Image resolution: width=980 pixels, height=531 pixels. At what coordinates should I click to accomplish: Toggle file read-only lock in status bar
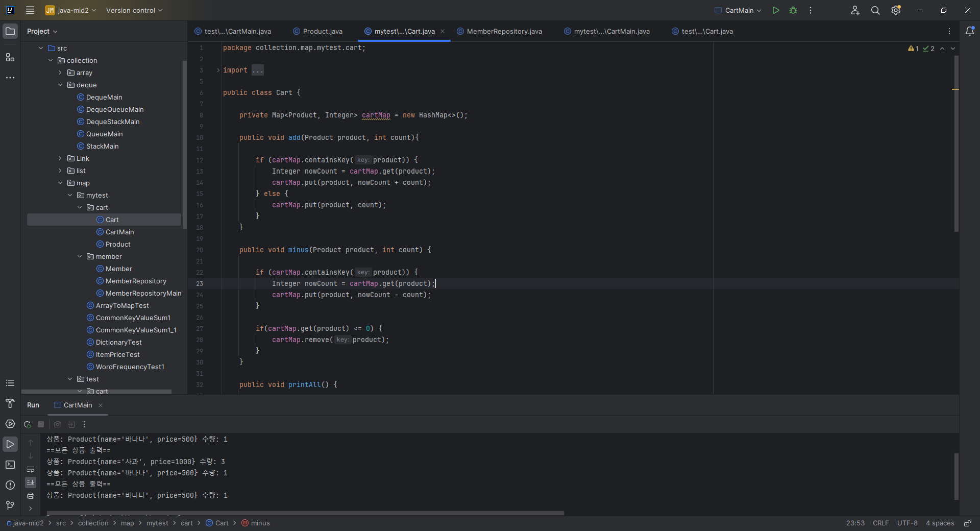(x=967, y=523)
